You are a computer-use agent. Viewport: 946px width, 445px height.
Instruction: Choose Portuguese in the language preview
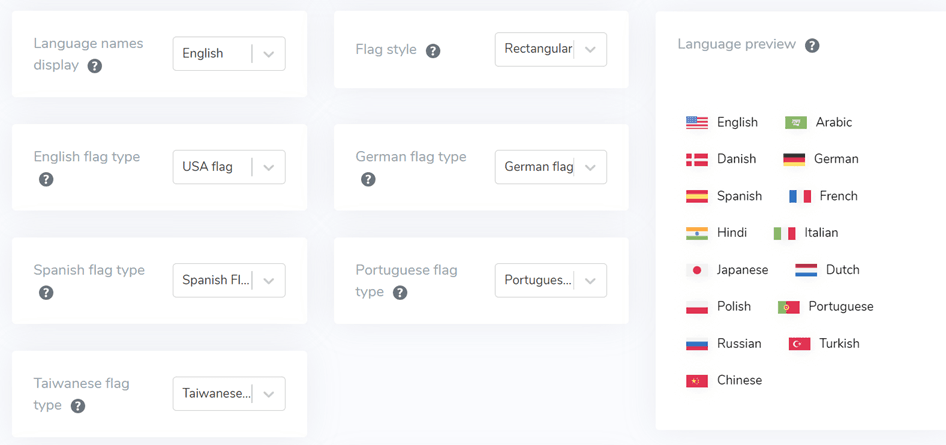click(841, 307)
